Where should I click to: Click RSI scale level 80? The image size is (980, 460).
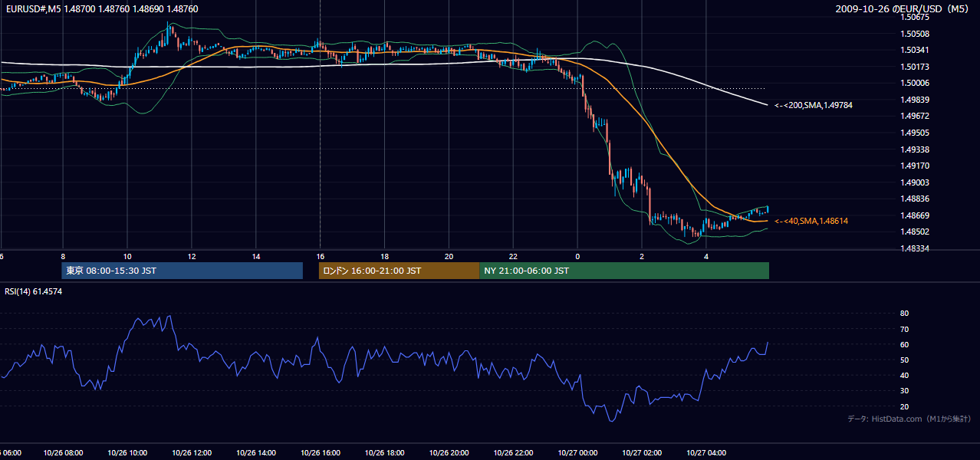coord(904,314)
